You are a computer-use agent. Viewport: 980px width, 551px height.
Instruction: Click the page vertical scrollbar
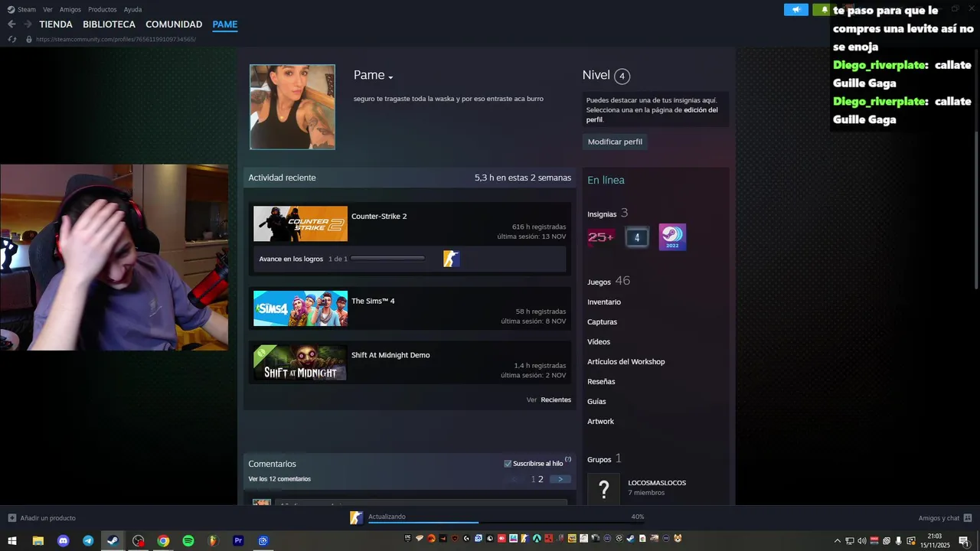pos(976,210)
